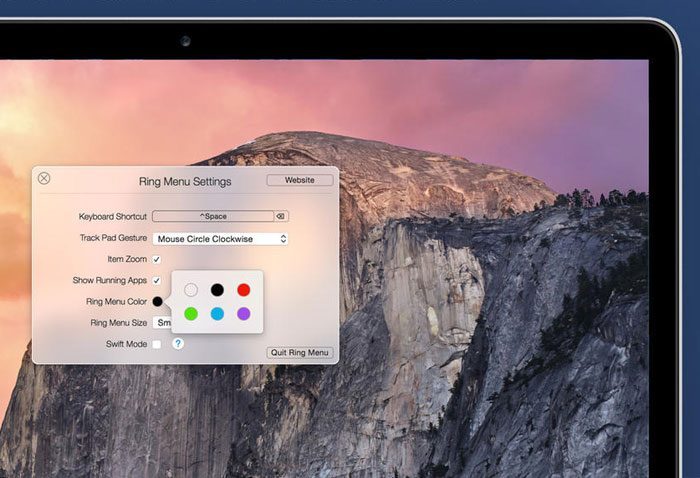Clear the keyboard shortcut with delete icon
This screenshot has height=478, width=700.
coord(280,216)
